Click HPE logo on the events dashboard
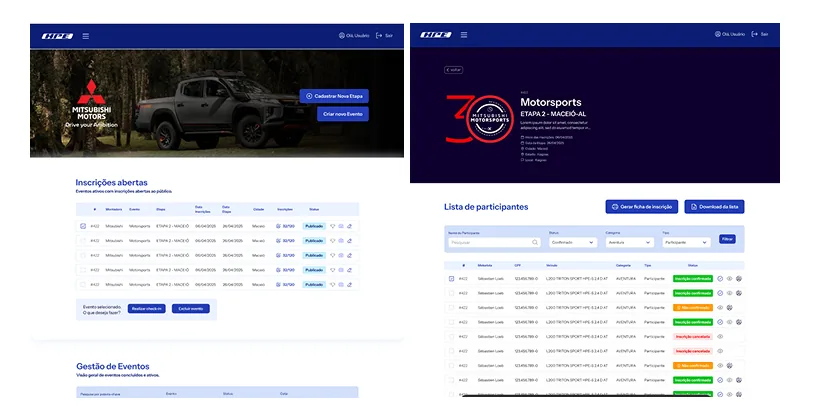Screen dimensions: 820x420 (x=58, y=36)
